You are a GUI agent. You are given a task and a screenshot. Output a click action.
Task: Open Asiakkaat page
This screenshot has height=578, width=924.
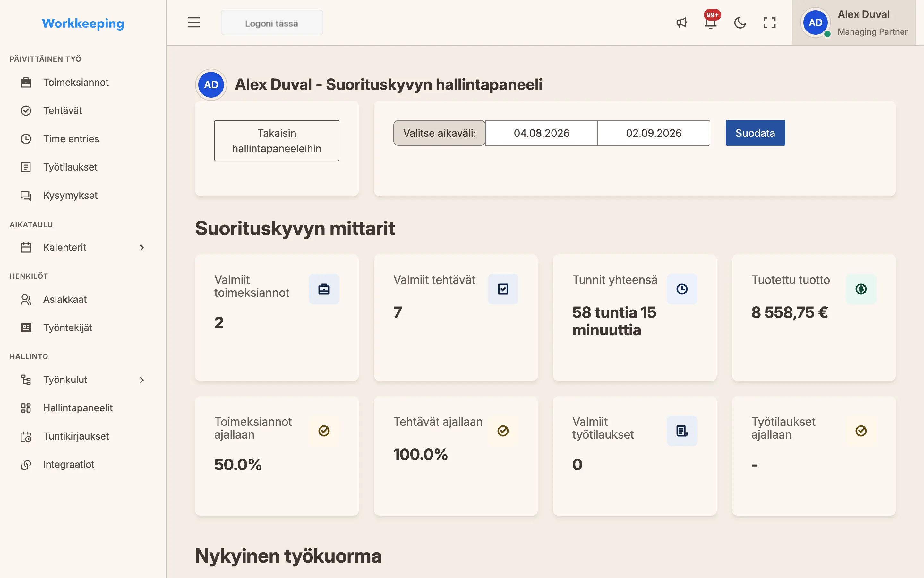point(83,299)
